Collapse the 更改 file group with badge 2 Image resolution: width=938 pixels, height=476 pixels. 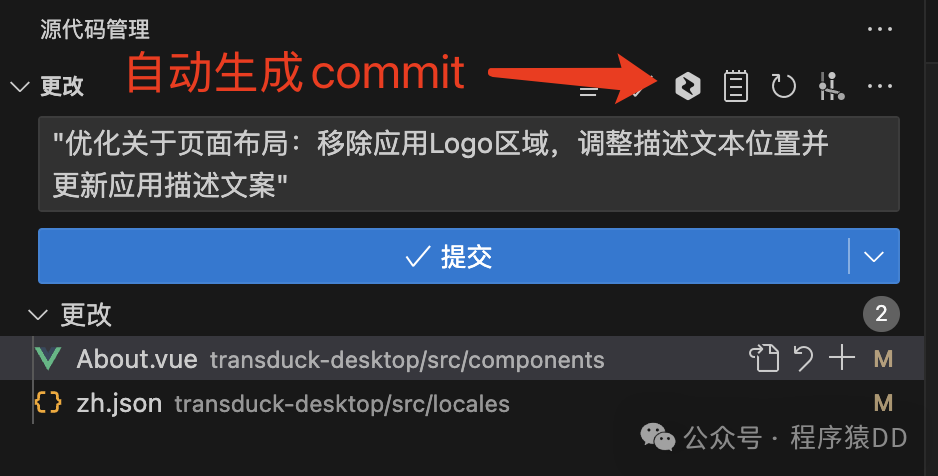point(38,315)
